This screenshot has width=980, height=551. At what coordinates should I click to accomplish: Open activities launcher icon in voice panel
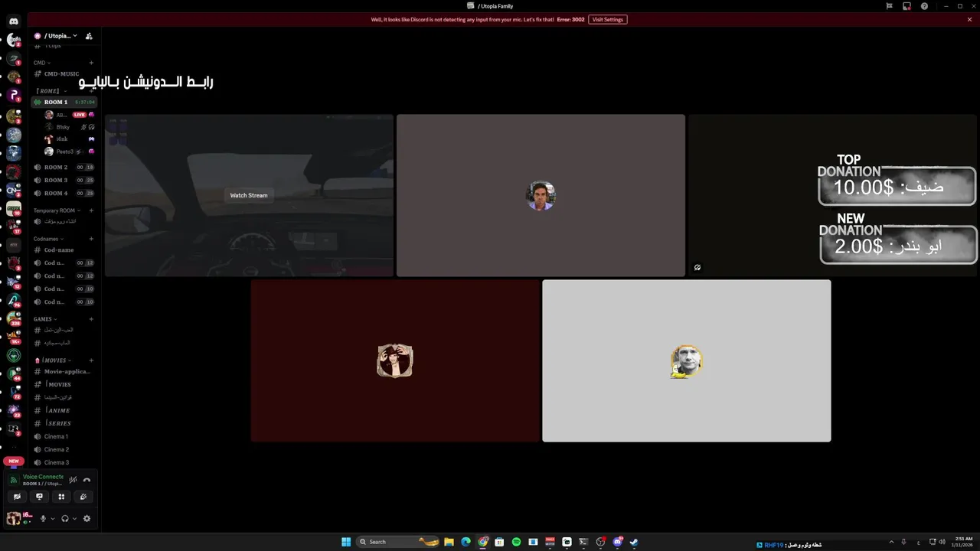point(61,497)
